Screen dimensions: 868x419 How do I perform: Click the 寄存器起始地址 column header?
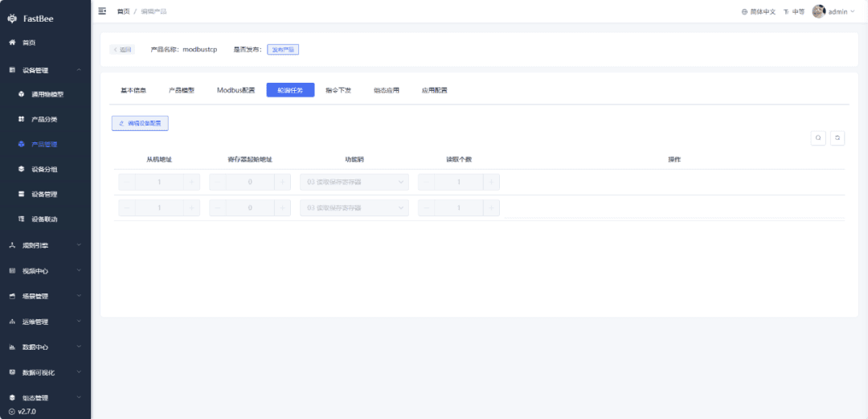click(250, 159)
